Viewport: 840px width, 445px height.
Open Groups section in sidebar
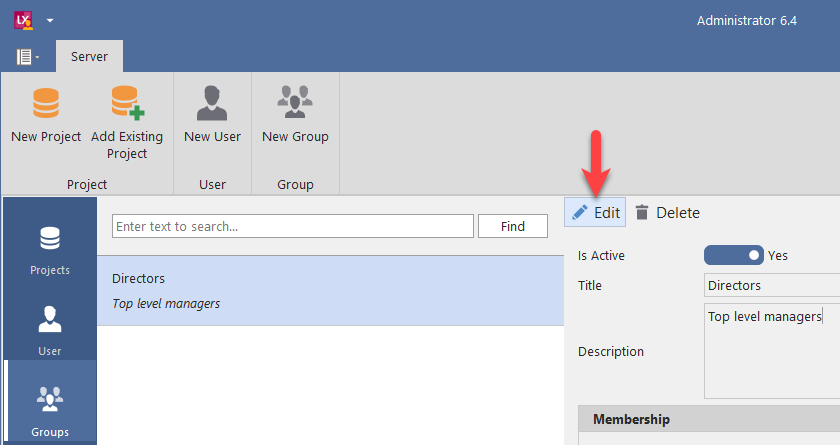pyautogui.click(x=50, y=410)
